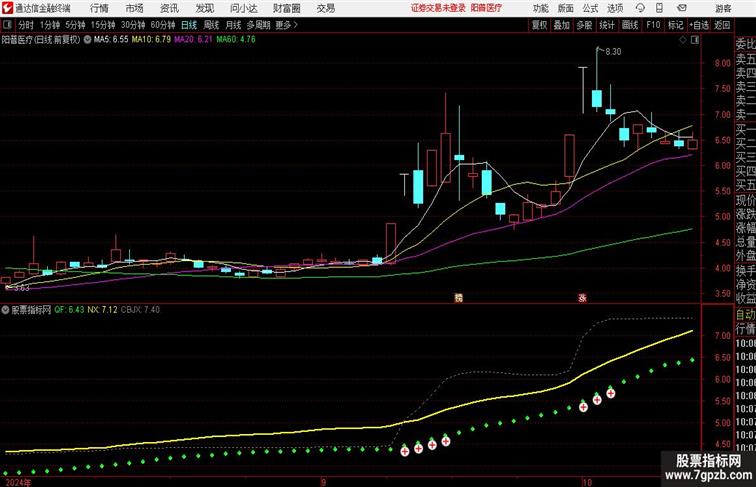Click the MA20: 6.21 label
Screen dimensions: 756x487
click(x=193, y=40)
